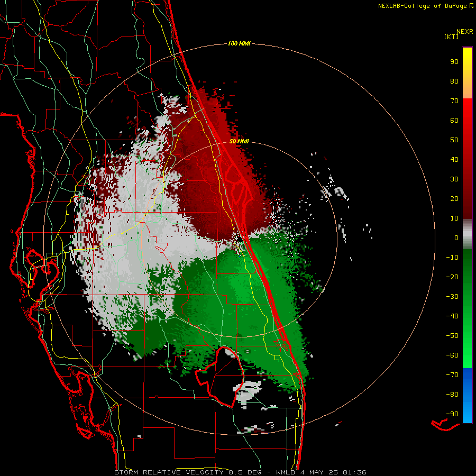Click the NEXR label above the color scale
This screenshot has height=476, width=476.
[x=465, y=32]
